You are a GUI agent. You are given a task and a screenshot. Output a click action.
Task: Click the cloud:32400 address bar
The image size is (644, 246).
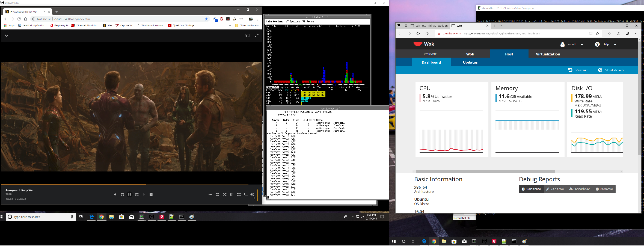[x=72, y=19]
